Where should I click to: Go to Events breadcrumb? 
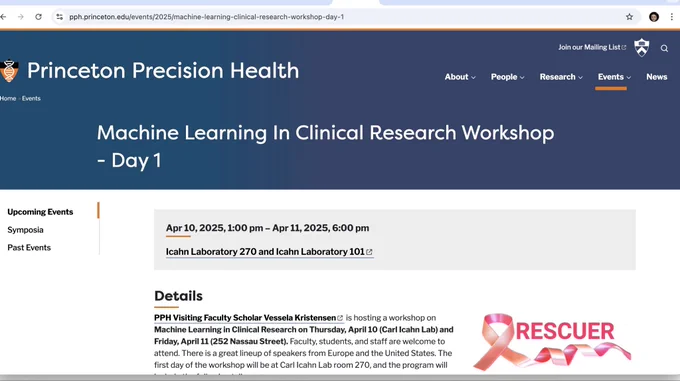pyautogui.click(x=31, y=98)
